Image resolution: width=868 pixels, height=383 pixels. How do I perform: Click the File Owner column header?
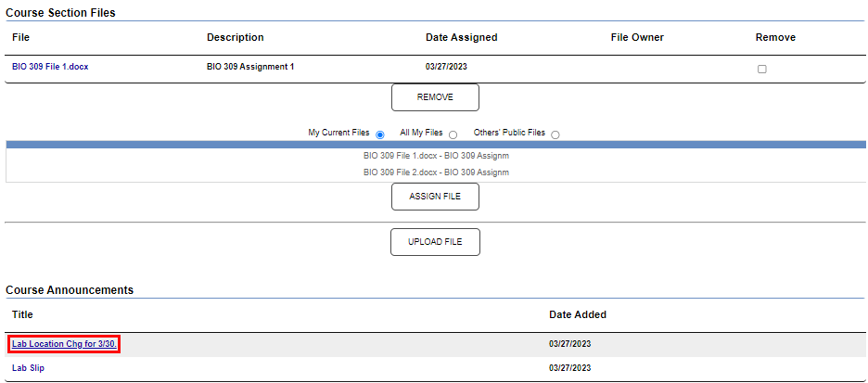pos(637,38)
